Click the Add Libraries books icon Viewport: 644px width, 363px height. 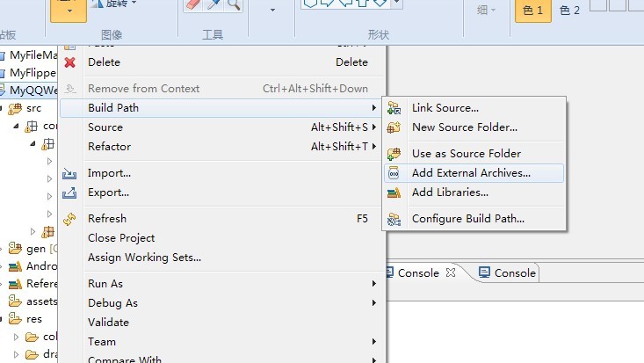click(394, 192)
